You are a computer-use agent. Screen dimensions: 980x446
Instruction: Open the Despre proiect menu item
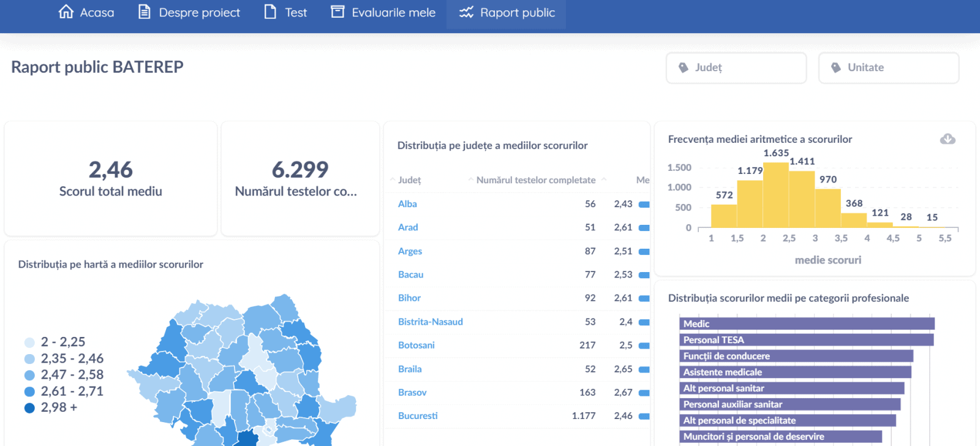pyautogui.click(x=189, y=12)
